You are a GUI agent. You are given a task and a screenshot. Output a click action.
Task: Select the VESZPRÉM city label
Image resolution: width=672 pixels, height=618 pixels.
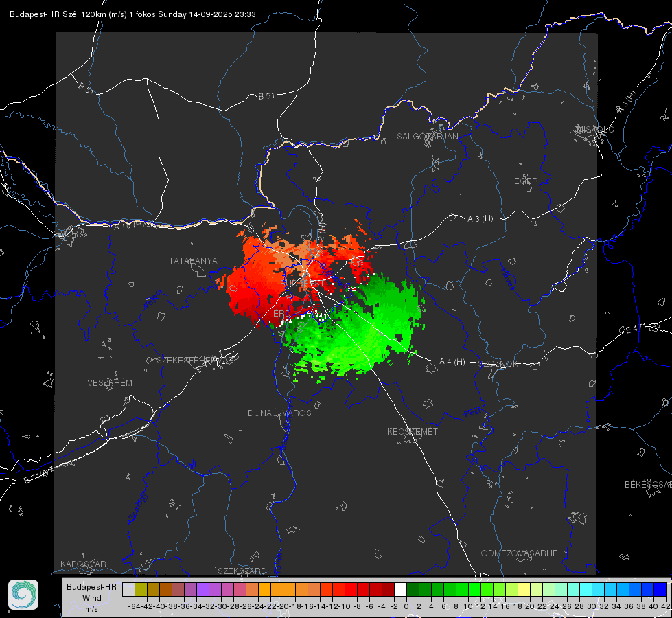coord(110,382)
